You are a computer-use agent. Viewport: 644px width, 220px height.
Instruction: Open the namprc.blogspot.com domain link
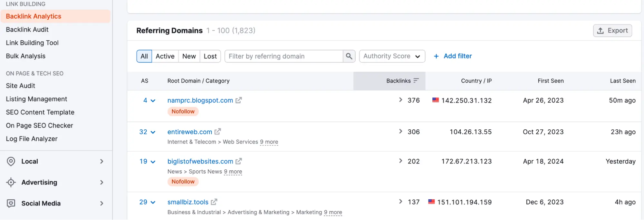pyautogui.click(x=200, y=100)
